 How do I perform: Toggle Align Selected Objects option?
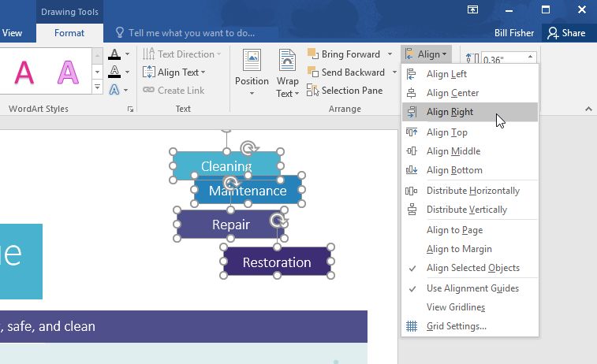(472, 268)
